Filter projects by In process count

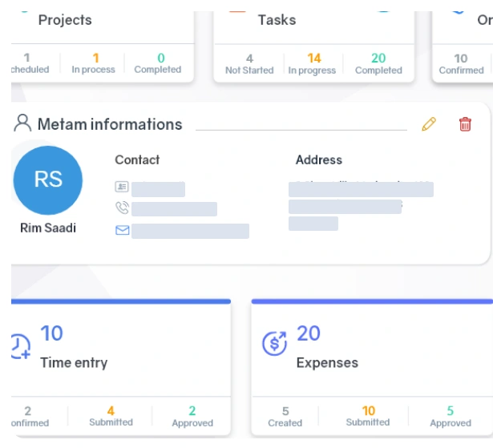click(x=96, y=63)
